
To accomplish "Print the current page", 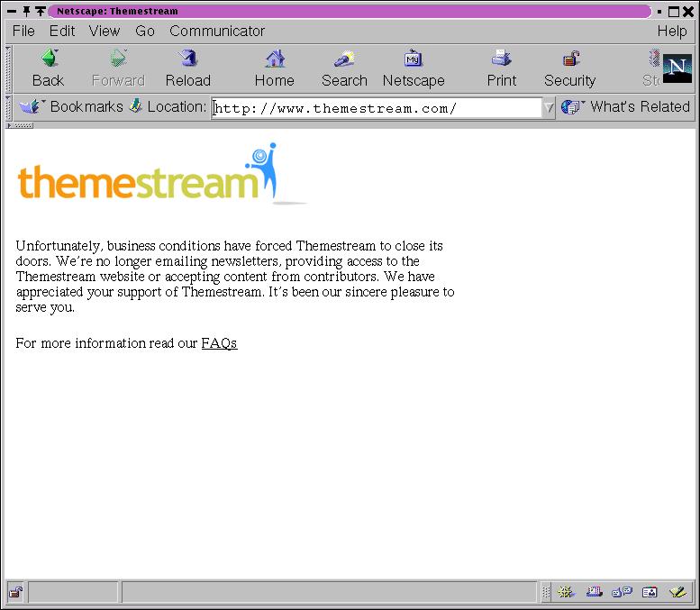I will [501, 68].
